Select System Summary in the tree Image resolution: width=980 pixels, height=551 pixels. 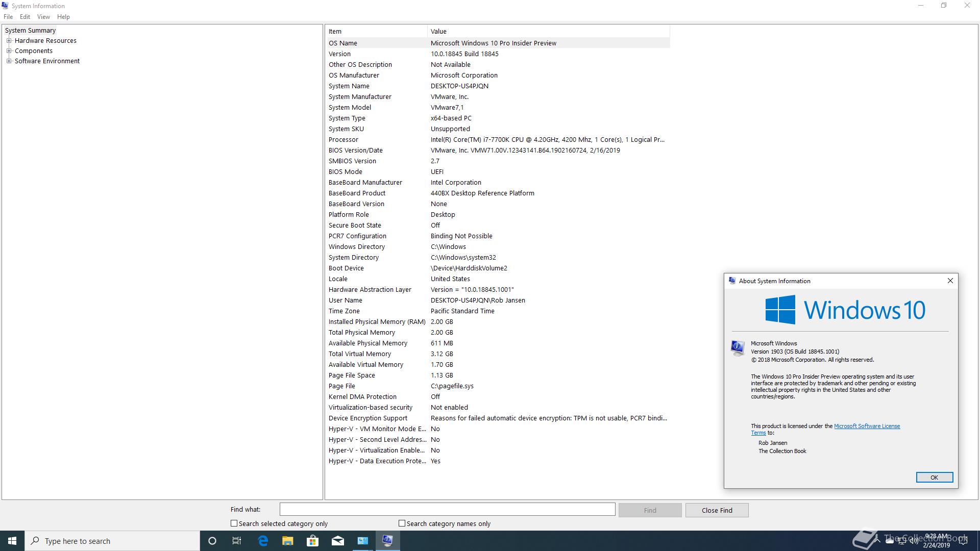[x=30, y=31]
